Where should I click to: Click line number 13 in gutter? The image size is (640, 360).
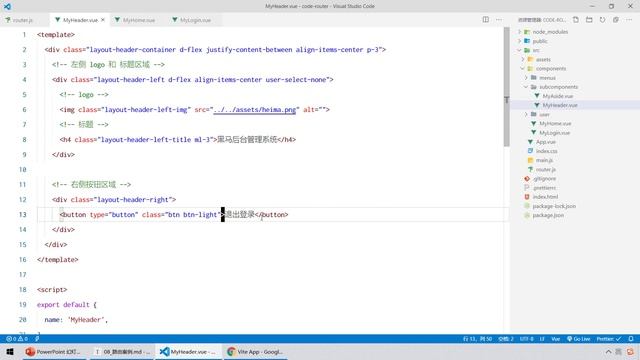click(22, 215)
